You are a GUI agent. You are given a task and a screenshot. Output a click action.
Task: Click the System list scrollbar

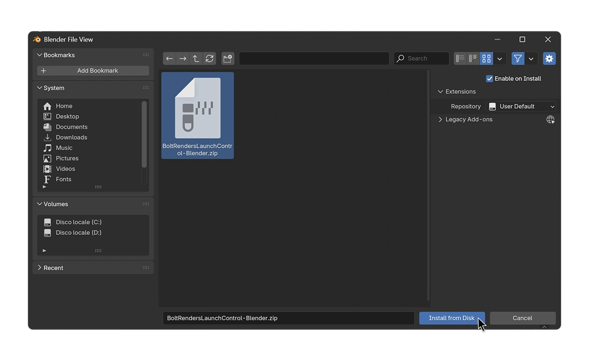(x=144, y=134)
